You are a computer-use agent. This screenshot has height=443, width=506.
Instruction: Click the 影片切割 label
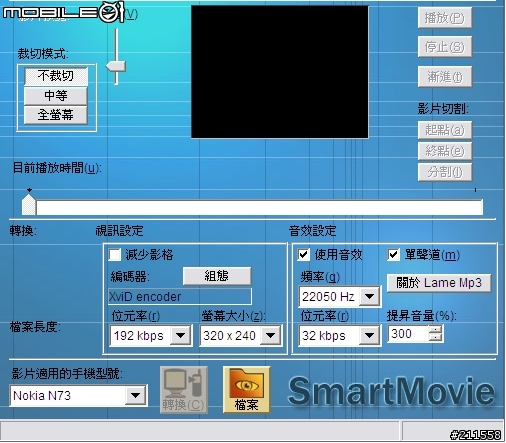click(x=443, y=109)
